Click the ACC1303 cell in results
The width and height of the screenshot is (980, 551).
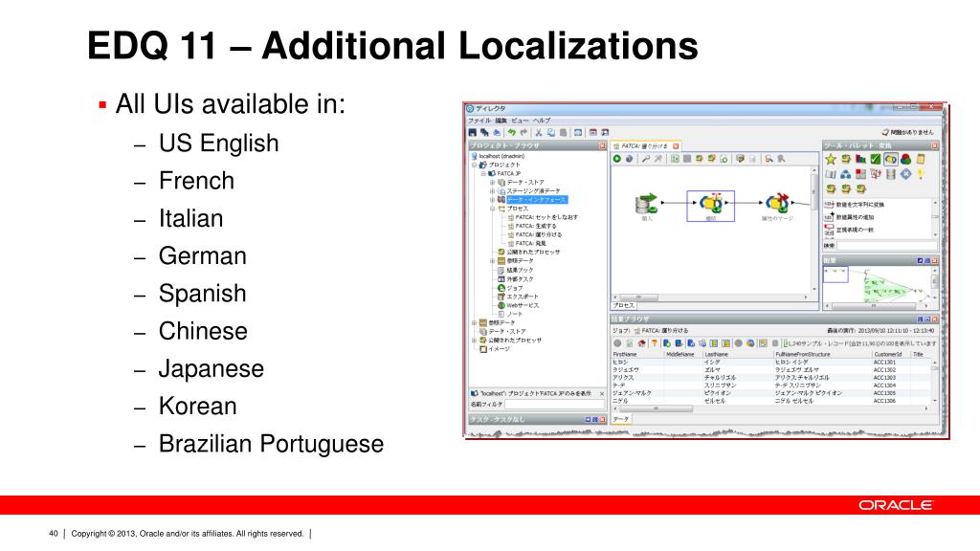point(884,378)
